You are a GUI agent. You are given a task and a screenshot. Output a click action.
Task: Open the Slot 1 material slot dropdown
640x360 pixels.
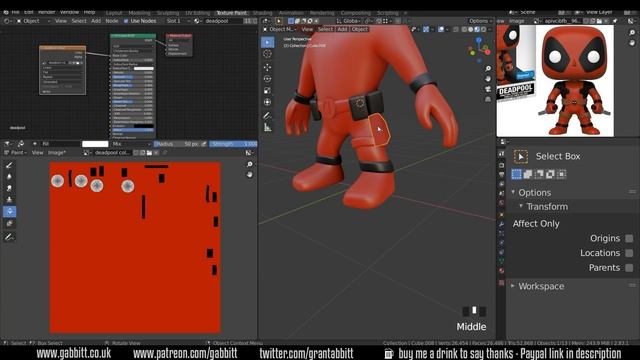point(178,21)
